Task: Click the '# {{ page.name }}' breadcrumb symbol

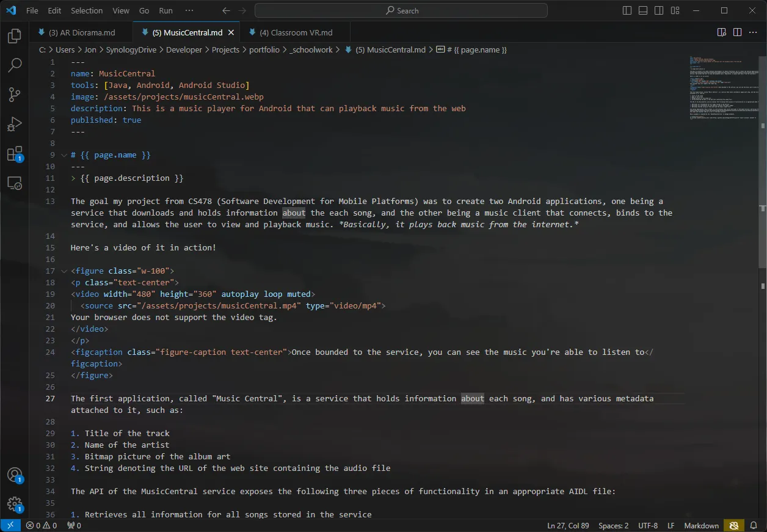Action: 477,50
